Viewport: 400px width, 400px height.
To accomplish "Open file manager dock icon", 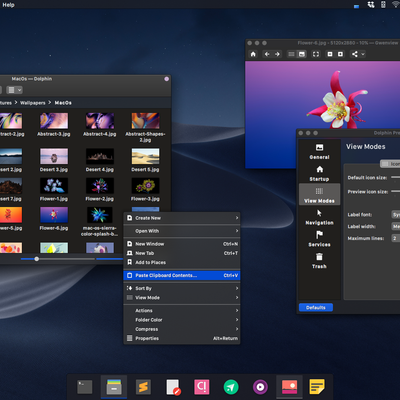I will pyautogui.click(x=114, y=387).
